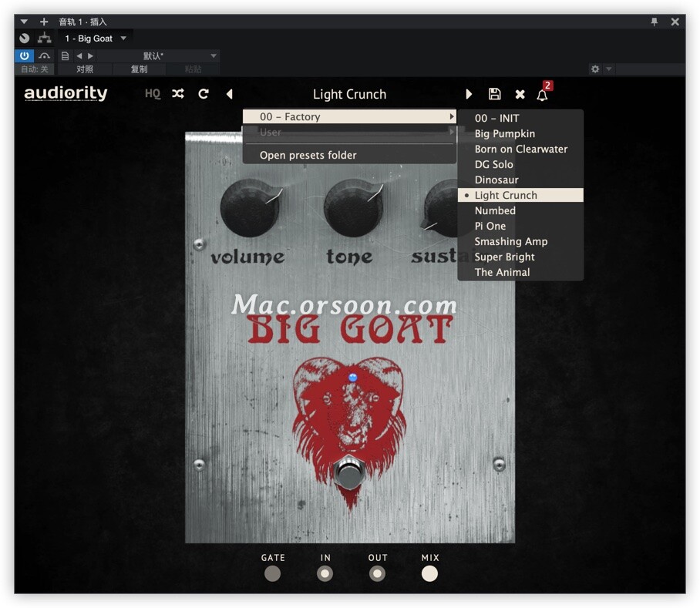Image resolution: width=700 pixels, height=608 pixels.
Task: Click the reload preset icon
Action: [204, 94]
